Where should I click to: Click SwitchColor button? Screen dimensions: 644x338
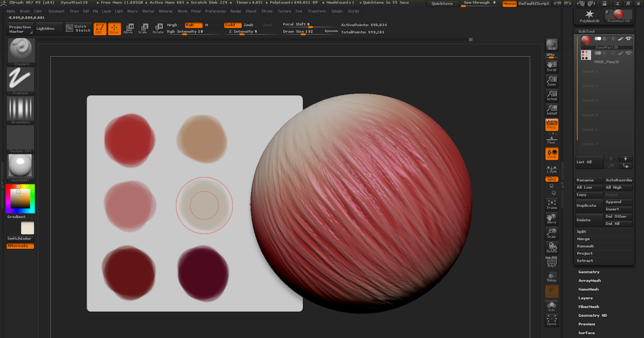(x=20, y=239)
